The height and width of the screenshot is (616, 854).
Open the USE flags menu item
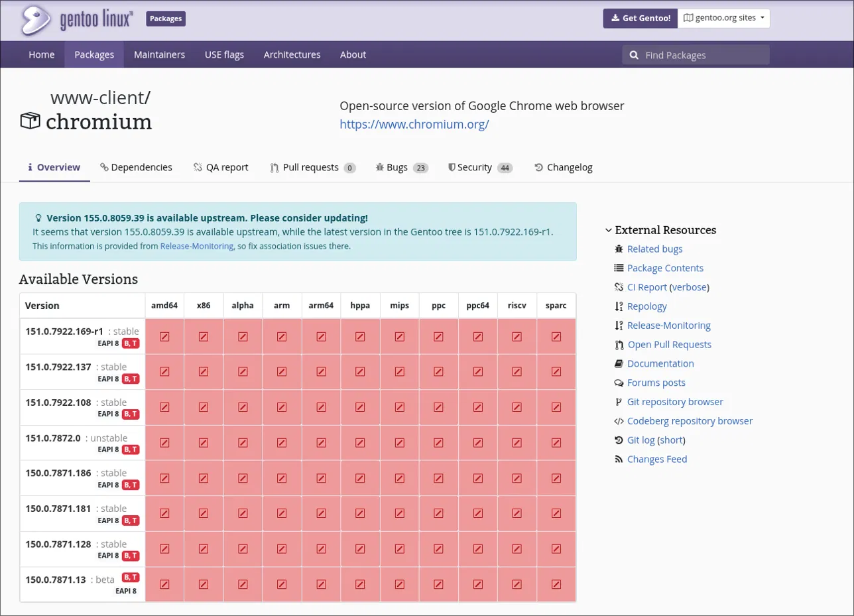point(224,54)
